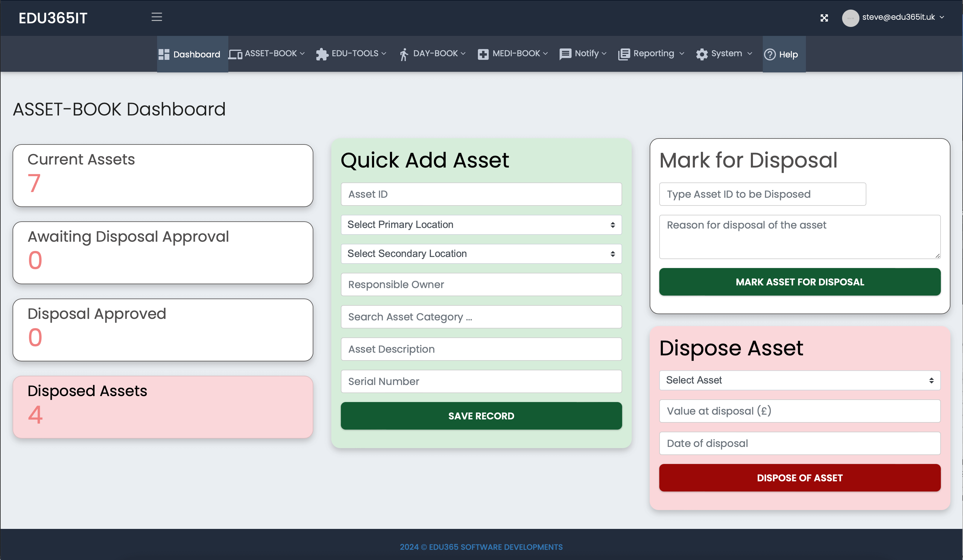Screen dimensions: 963x560
Task: Click the fullscreen expand icon
Action: click(824, 18)
